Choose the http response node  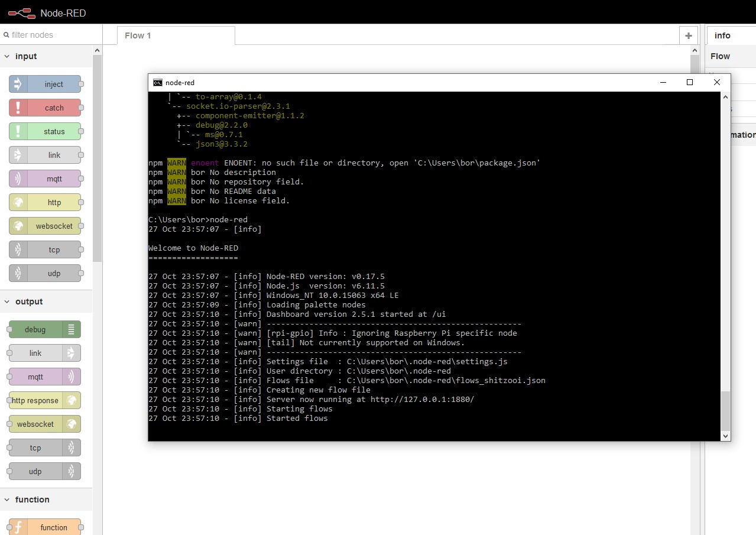[x=45, y=400]
